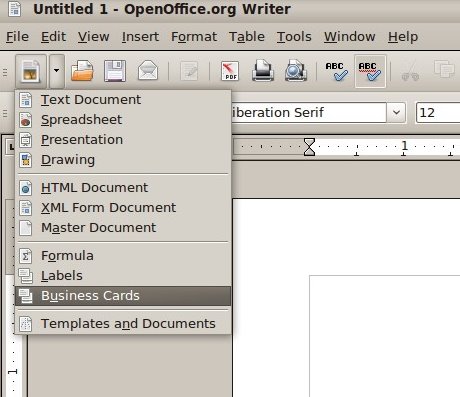Open the Insert menu

click(x=140, y=36)
